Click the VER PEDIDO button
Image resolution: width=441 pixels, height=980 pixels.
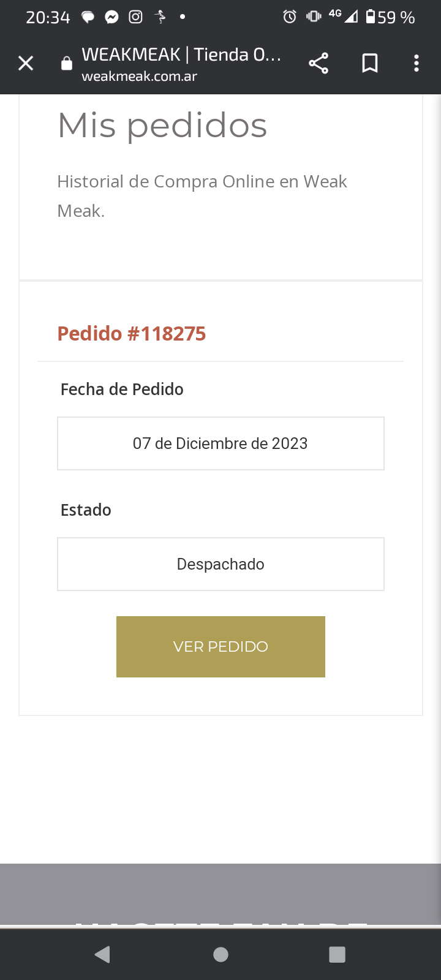coord(221,647)
